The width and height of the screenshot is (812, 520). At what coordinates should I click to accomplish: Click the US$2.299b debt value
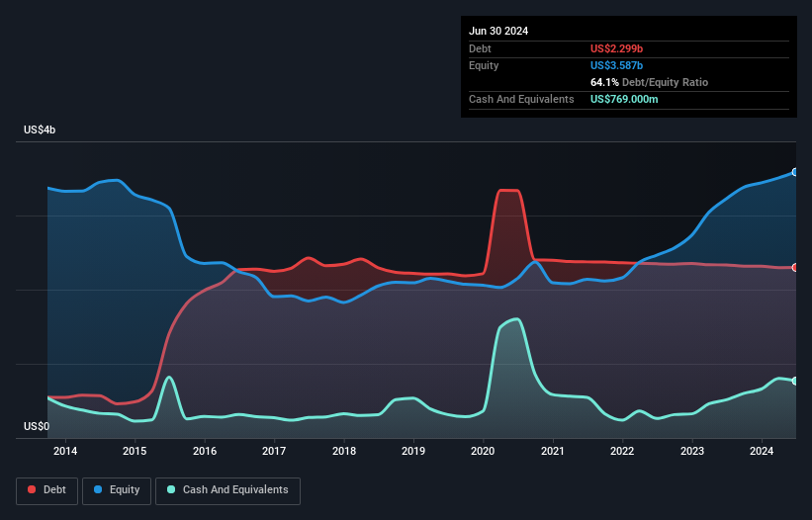(616, 48)
